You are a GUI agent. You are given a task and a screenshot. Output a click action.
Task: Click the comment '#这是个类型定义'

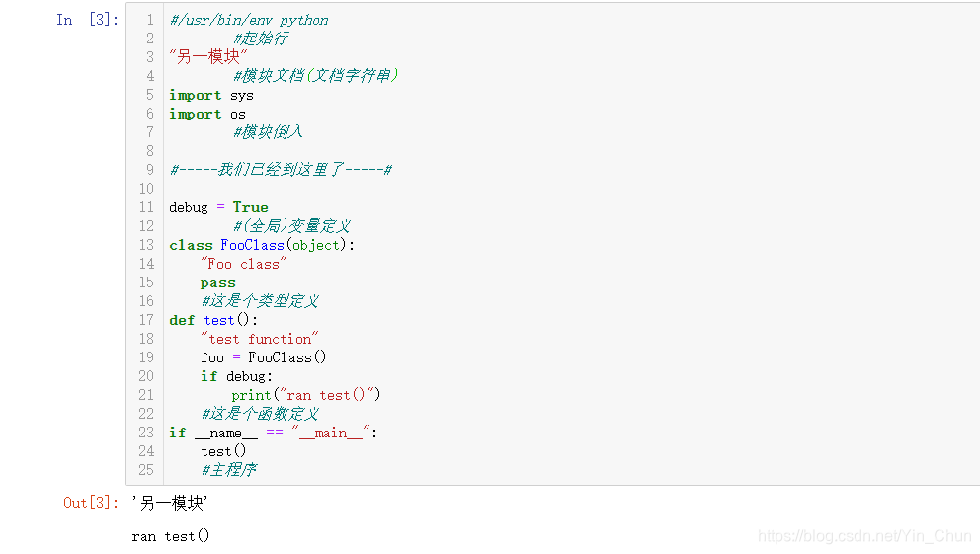(x=260, y=301)
